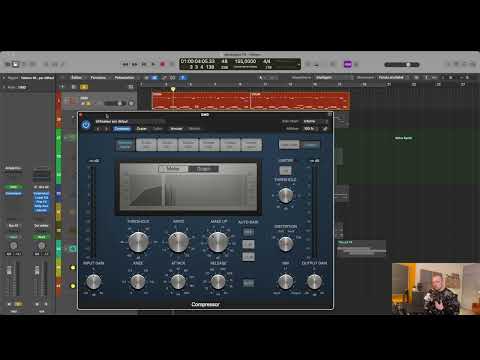Adjust the left channel strip fader
This screenshot has height=360, width=480.
(10, 270)
